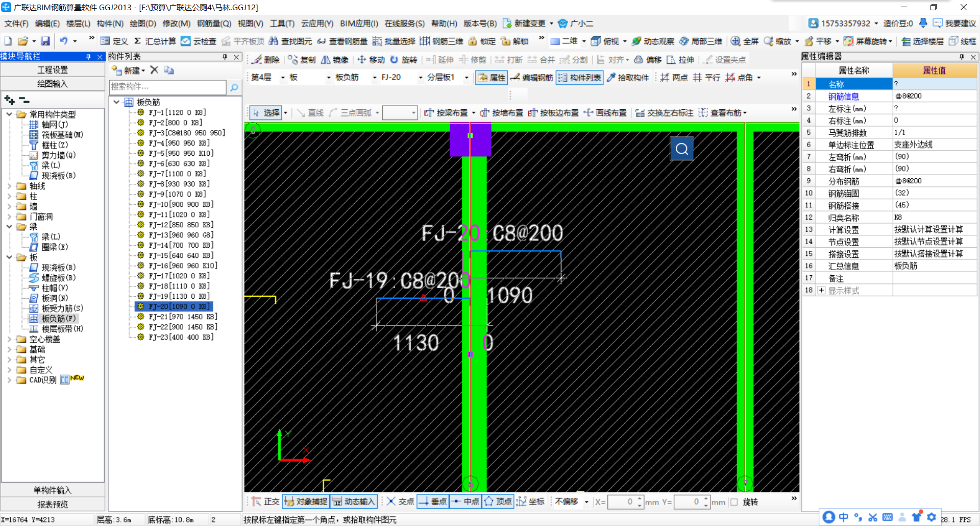The image size is (980, 526).
Task: Open the 钢筋量(Q) menu
Action: pyautogui.click(x=214, y=23)
